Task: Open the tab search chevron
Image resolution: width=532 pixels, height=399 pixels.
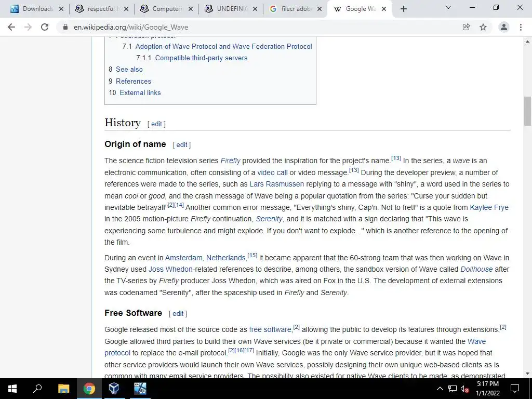Action: click(x=448, y=7)
